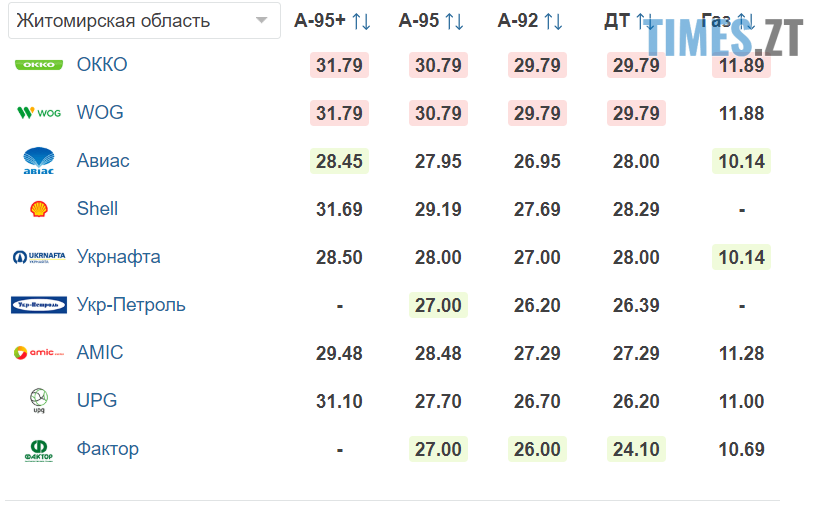Sort table by A-95+ column arrows
Screen dimensions: 831x505
click(361, 21)
